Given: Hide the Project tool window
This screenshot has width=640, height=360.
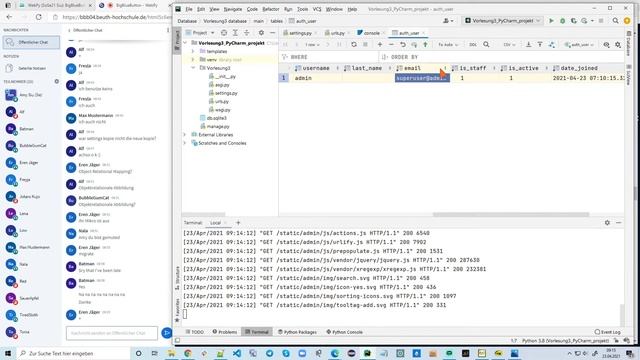Looking at the screenshot, I should pyautogui.click(x=273, y=33).
